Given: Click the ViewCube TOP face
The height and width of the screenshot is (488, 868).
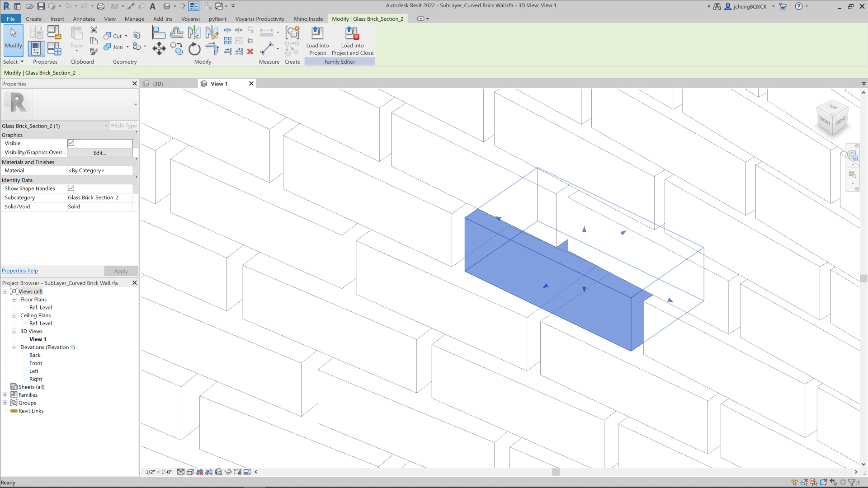Looking at the screenshot, I should point(833,107).
